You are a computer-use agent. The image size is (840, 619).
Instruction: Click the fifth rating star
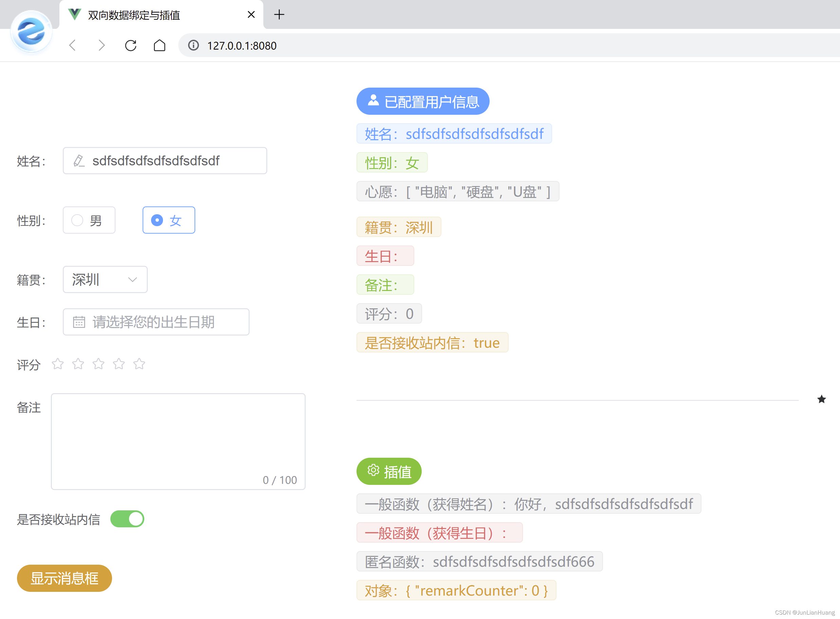139,364
